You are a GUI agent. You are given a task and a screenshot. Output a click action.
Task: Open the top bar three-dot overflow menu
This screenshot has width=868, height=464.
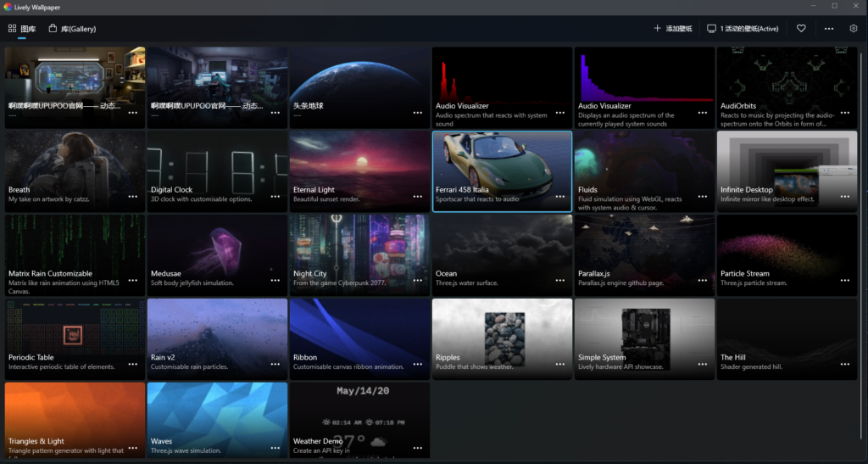829,29
